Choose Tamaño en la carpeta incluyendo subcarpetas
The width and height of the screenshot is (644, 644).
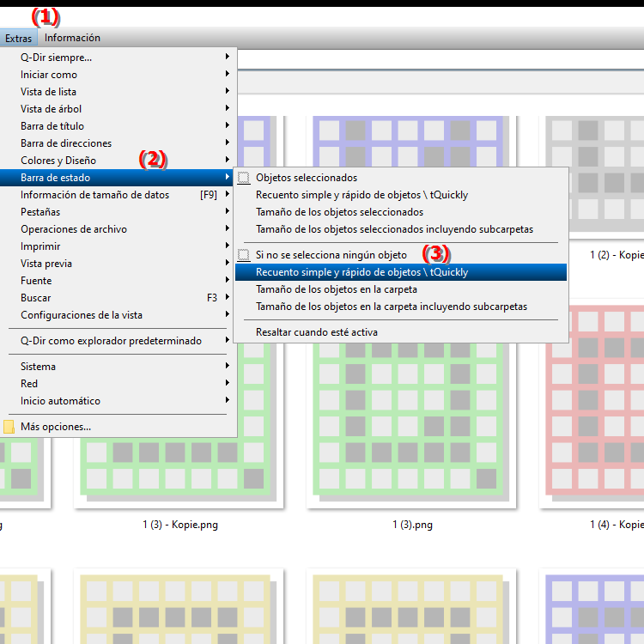click(401, 307)
